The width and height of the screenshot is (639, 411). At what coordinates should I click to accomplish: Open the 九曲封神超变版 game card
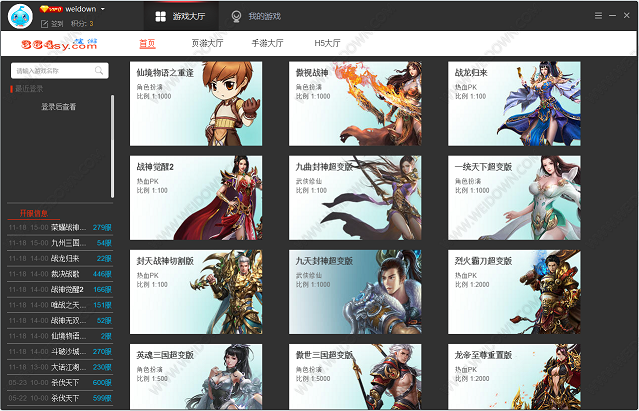tap(355, 198)
